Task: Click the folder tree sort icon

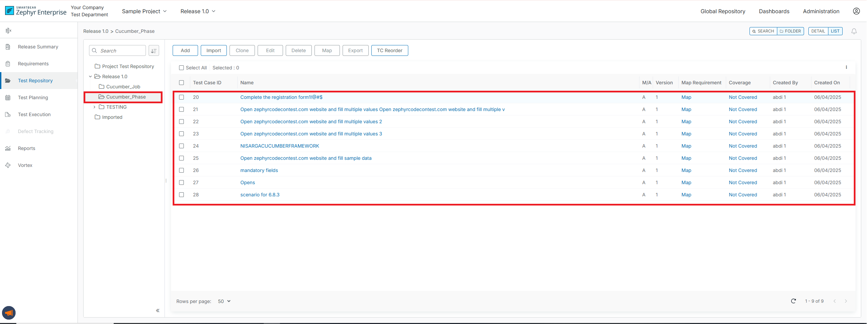Action: coord(154,51)
